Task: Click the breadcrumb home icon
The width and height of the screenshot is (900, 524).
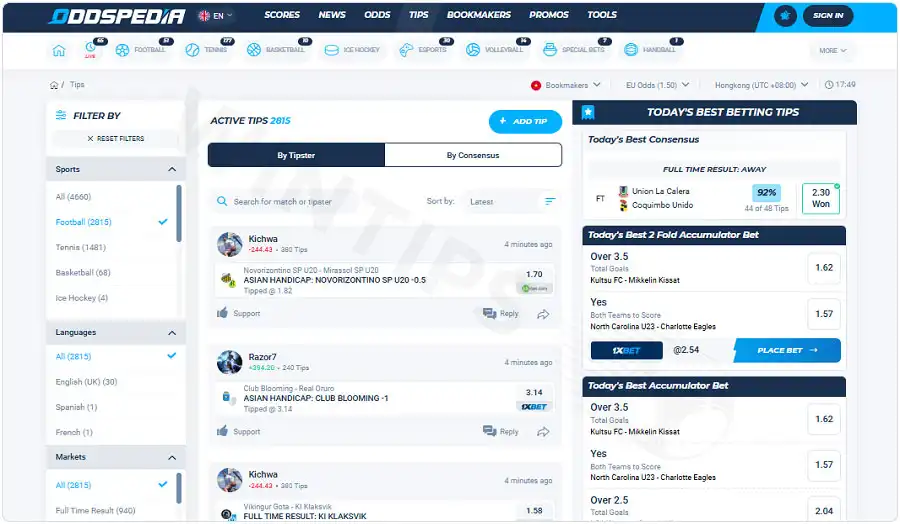Action: (x=54, y=85)
